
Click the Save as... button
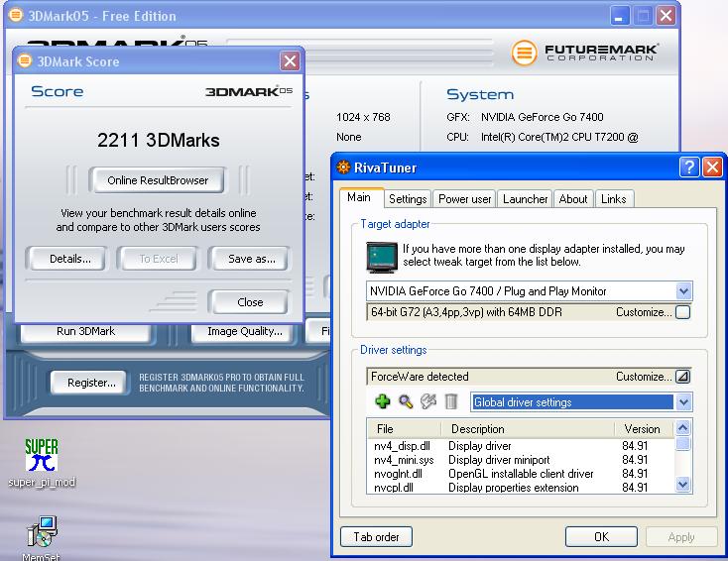click(x=252, y=259)
